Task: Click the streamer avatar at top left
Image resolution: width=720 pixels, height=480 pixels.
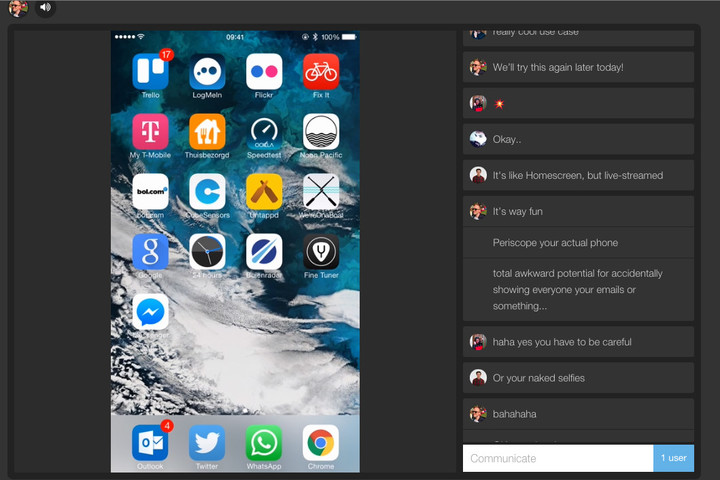Action: point(18,8)
